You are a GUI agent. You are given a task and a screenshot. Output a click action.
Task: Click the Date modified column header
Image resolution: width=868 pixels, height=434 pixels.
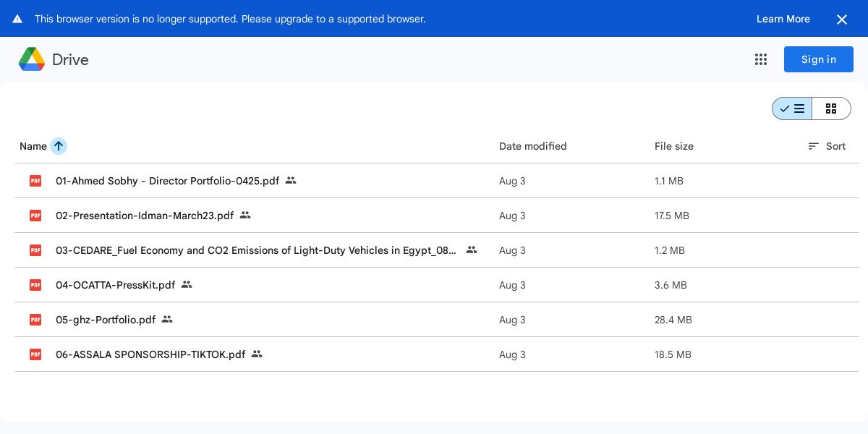tap(532, 146)
